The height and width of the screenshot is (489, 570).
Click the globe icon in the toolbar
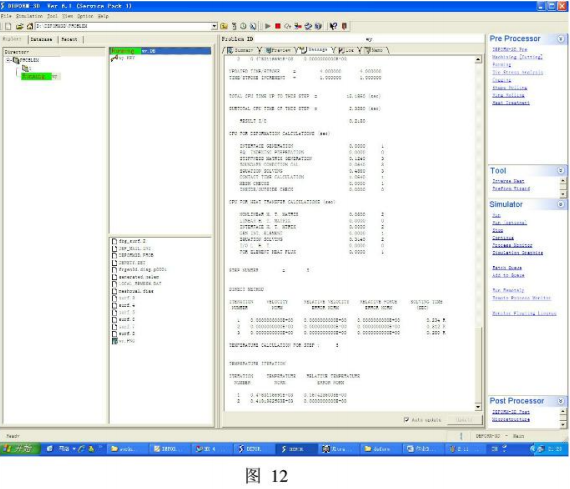tap(318, 26)
